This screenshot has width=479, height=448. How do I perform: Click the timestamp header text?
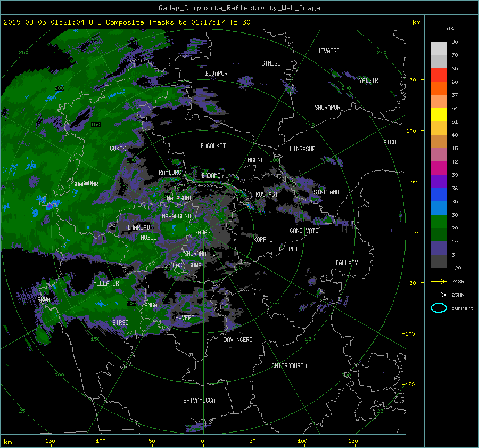[x=127, y=22]
